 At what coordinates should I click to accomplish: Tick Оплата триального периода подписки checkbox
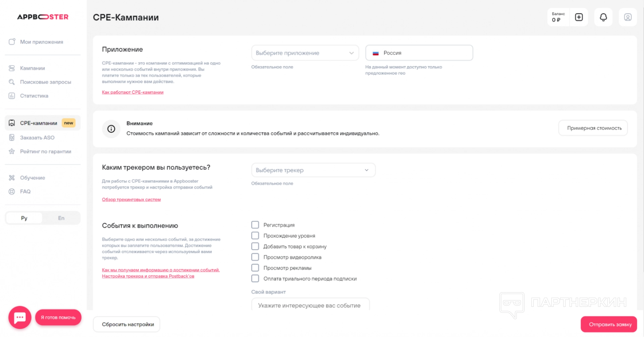pos(255,279)
